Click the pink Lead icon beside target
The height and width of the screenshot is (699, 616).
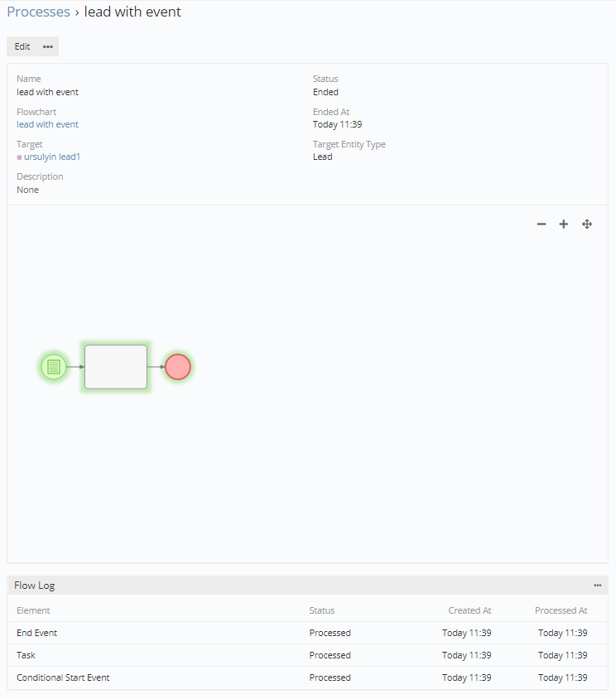coord(19,157)
